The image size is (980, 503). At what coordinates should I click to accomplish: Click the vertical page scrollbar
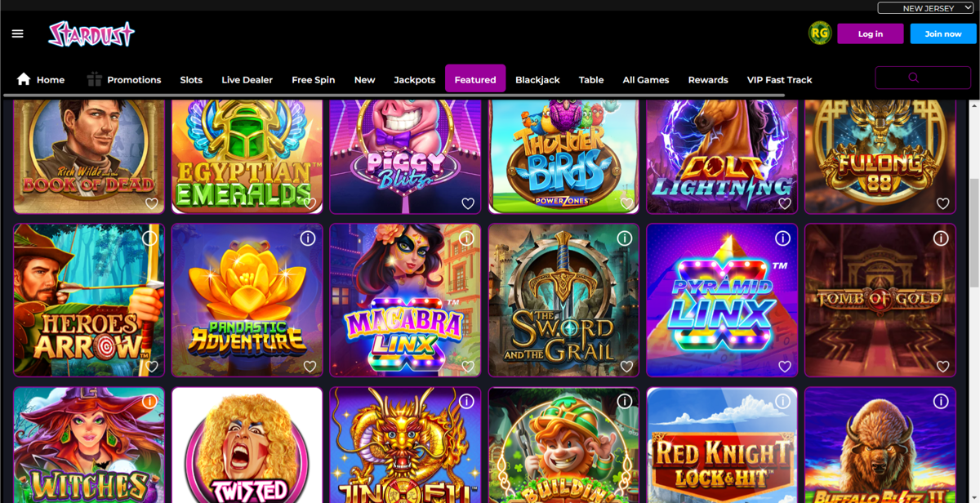coord(974,233)
